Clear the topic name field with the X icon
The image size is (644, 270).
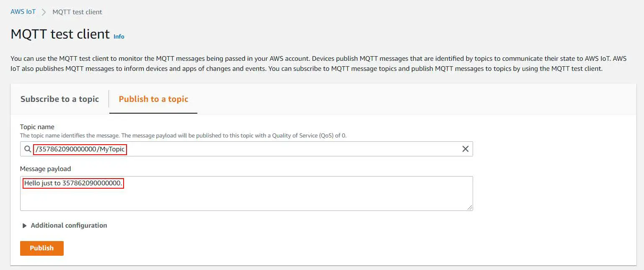pyautogui.click(x=465, y=149)
